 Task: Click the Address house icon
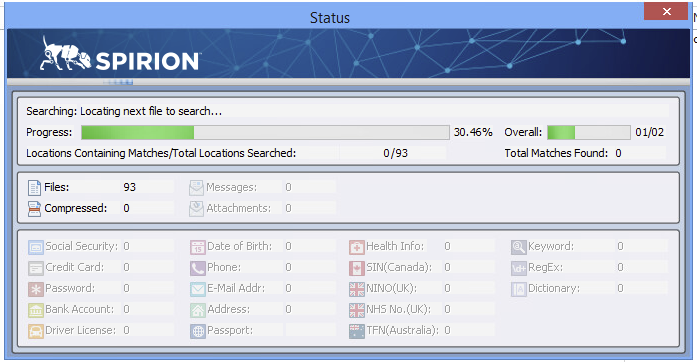click(x=198, y=310)
